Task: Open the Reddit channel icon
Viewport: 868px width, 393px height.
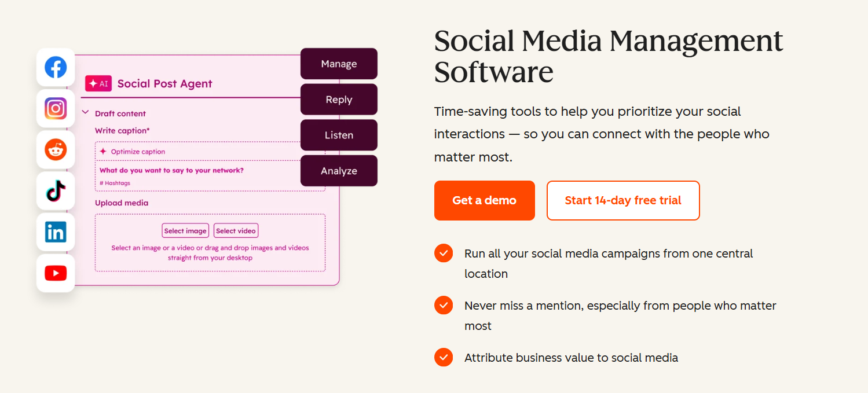Action: coord(55,149)
